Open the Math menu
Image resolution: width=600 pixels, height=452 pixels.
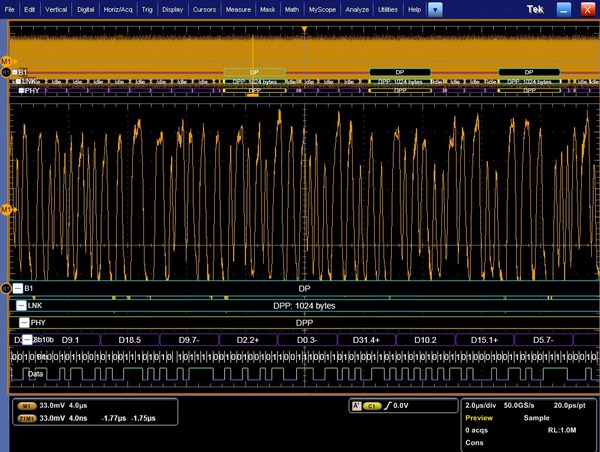(292, 10)
